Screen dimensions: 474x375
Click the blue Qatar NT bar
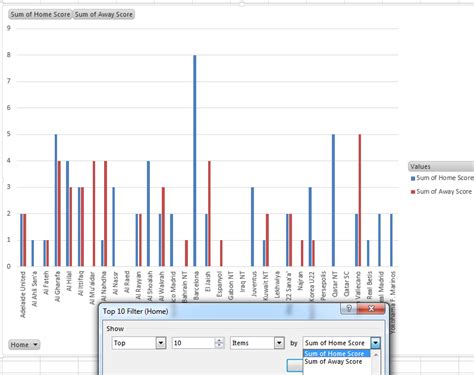333,200
